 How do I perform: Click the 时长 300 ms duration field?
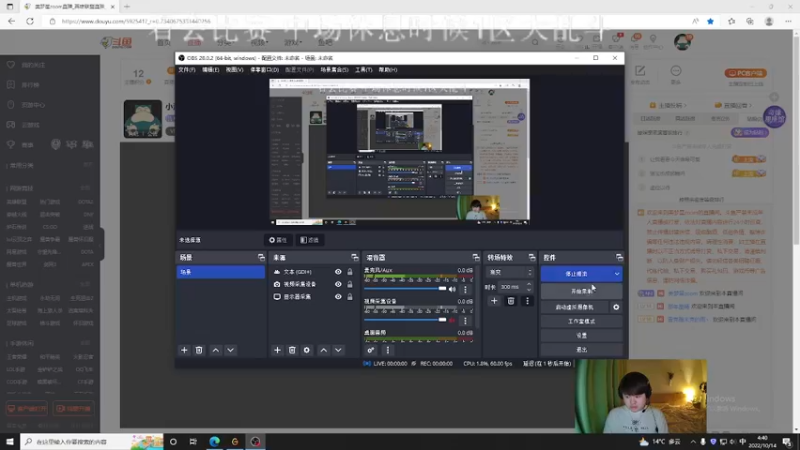click(x=512, y=287)
